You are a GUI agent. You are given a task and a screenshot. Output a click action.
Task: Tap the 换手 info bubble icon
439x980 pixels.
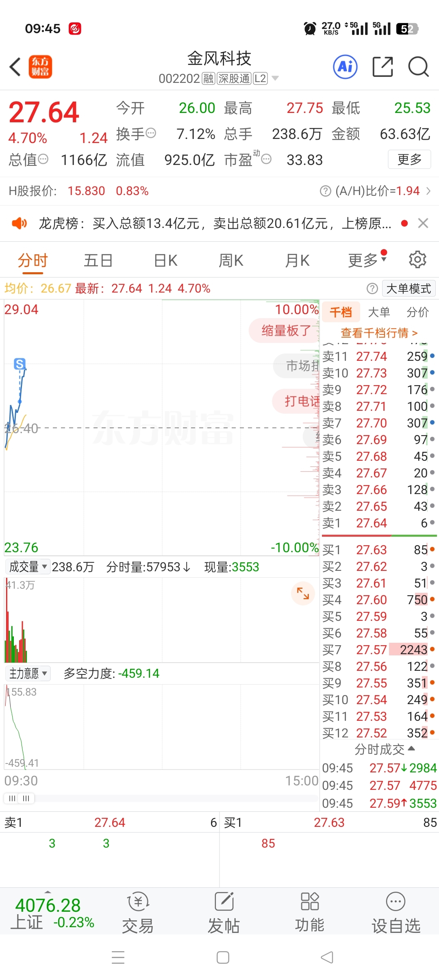click(151, 133)
